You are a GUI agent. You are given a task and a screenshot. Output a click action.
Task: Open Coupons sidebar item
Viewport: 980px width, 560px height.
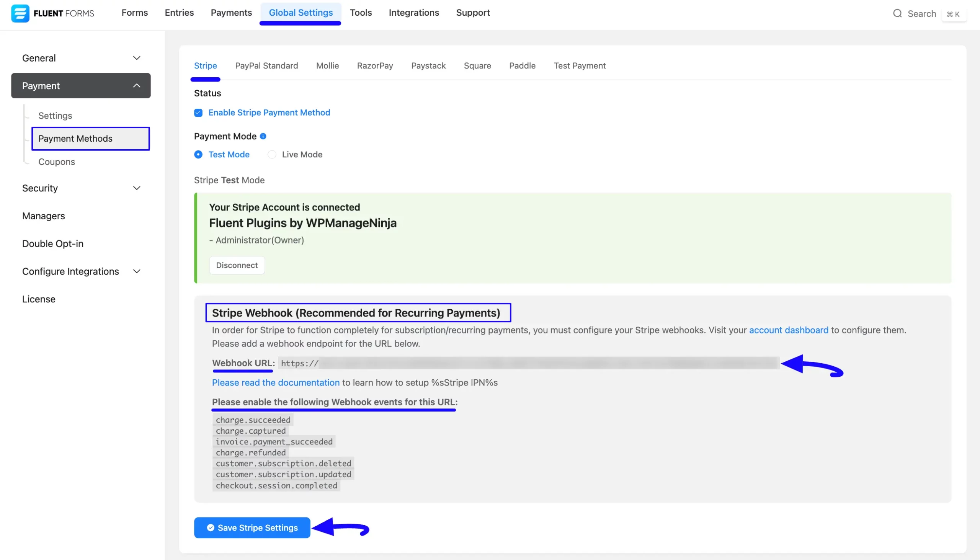(x=57, y=162)
